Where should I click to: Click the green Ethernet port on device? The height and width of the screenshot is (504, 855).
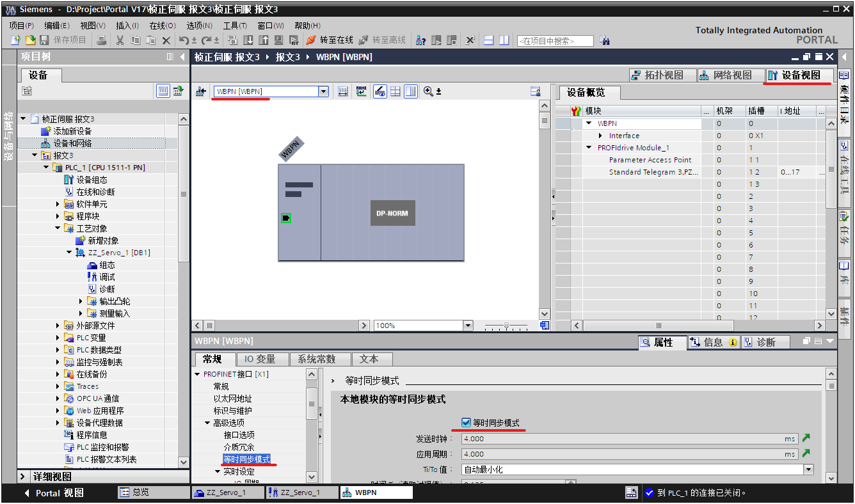[286, 218]
